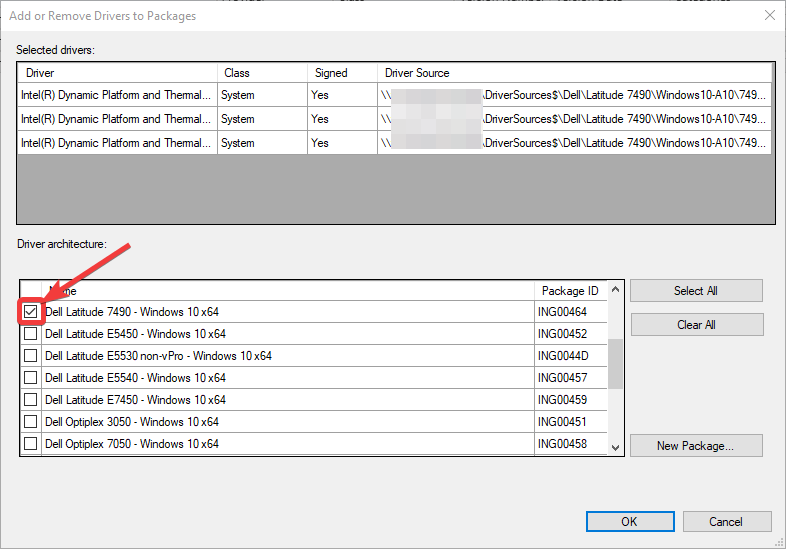Cancel the dialog

coord(727,521)
